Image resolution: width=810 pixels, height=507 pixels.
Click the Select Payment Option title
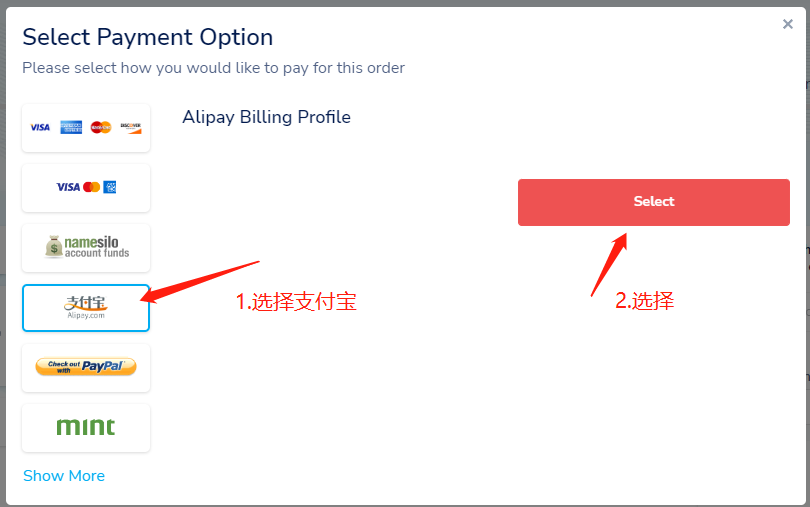[148, 37]
